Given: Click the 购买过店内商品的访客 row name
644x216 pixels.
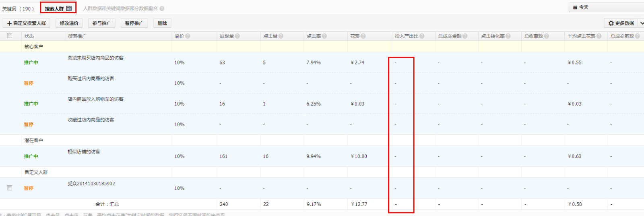Looking at the screenshot, I should point(91,79).
